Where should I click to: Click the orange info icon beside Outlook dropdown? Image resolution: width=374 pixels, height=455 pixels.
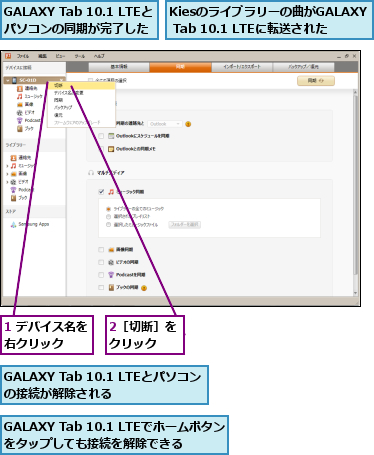[188, 124]
